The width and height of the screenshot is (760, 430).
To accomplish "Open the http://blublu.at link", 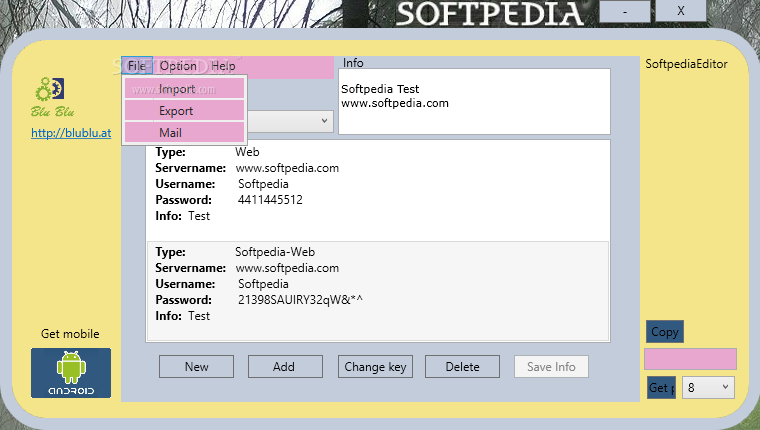I will point(71,133).
